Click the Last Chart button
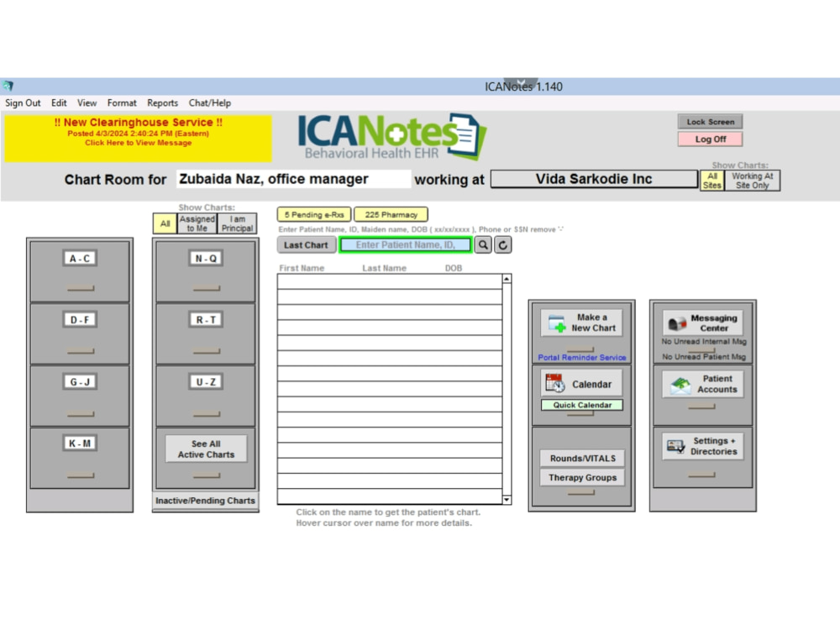The image size is (840, 630). click(306, 244)
